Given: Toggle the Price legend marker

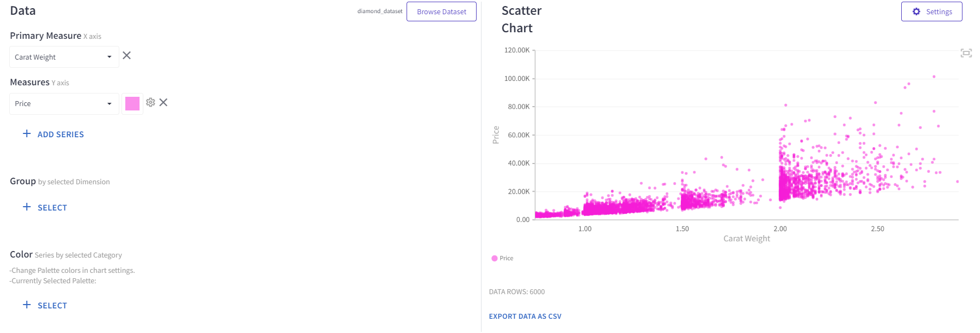Looking at the screenshot, I should click(495, 259).
